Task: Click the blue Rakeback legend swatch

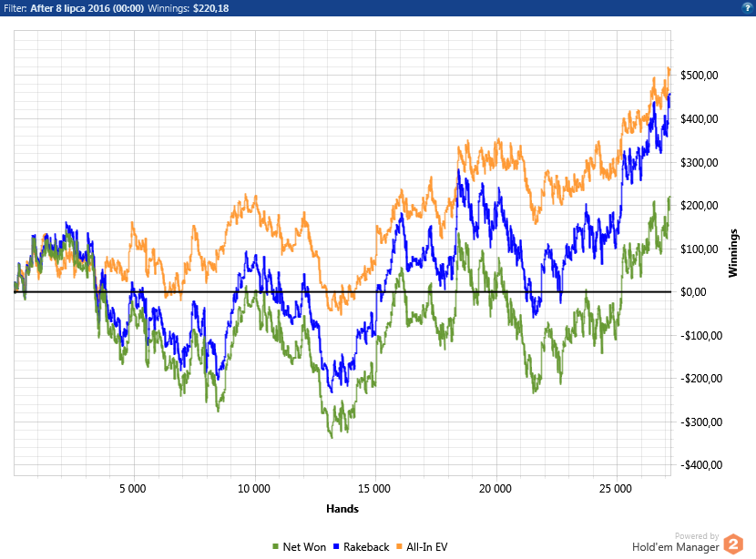Action: click(x=336, y=546)
